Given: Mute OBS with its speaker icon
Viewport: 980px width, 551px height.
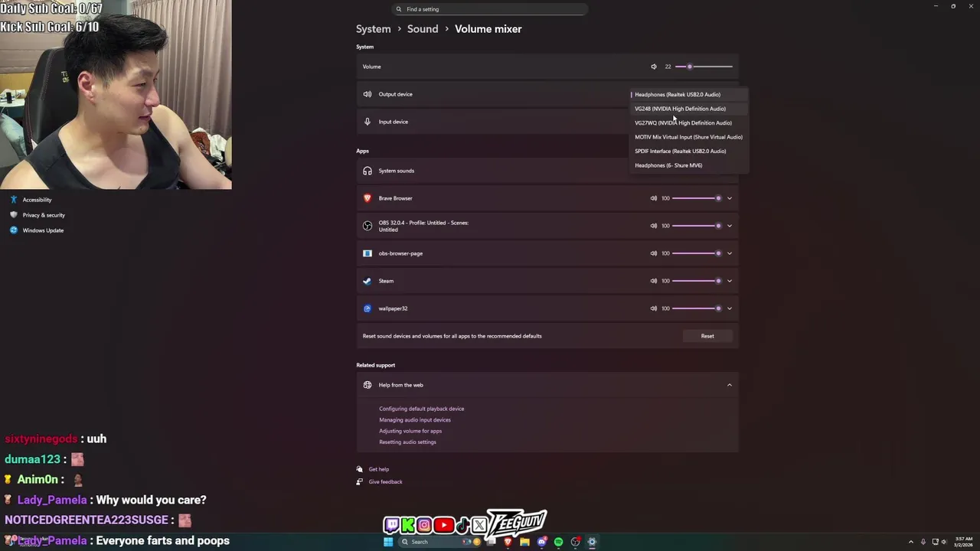Looking at the screenshot, I should click(x=654, y=226).
